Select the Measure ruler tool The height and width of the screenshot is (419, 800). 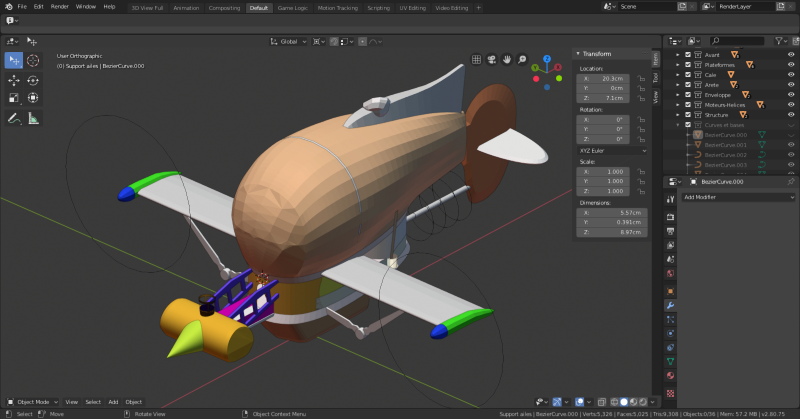coord(33,118)
